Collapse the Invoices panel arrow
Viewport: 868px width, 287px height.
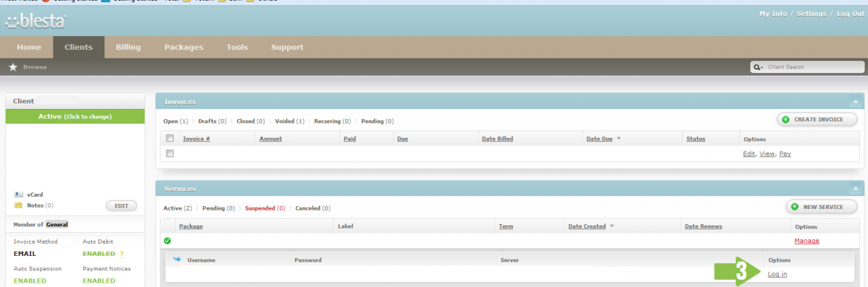click(855, 101)
